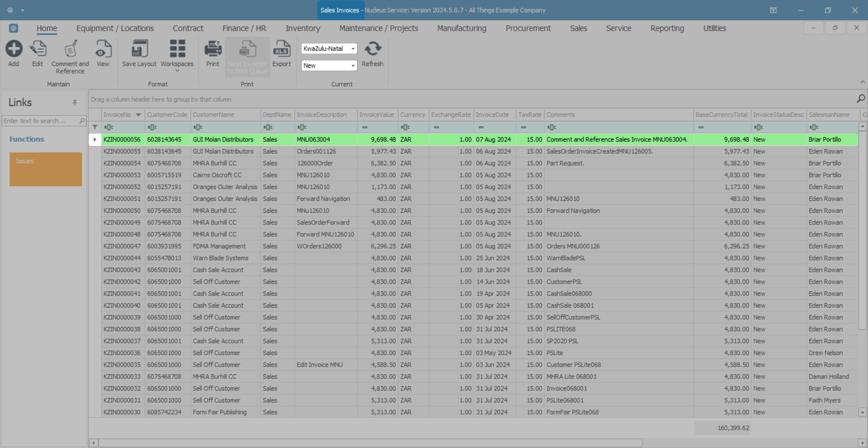
Task: Click the Add invoice icon
Action: [x=14, y=49]
